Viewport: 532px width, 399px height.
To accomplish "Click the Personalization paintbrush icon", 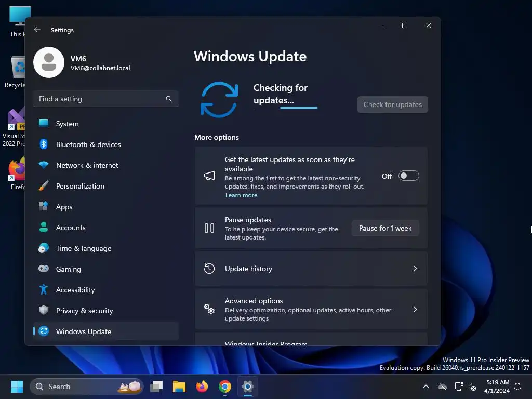I will (44, 186).
